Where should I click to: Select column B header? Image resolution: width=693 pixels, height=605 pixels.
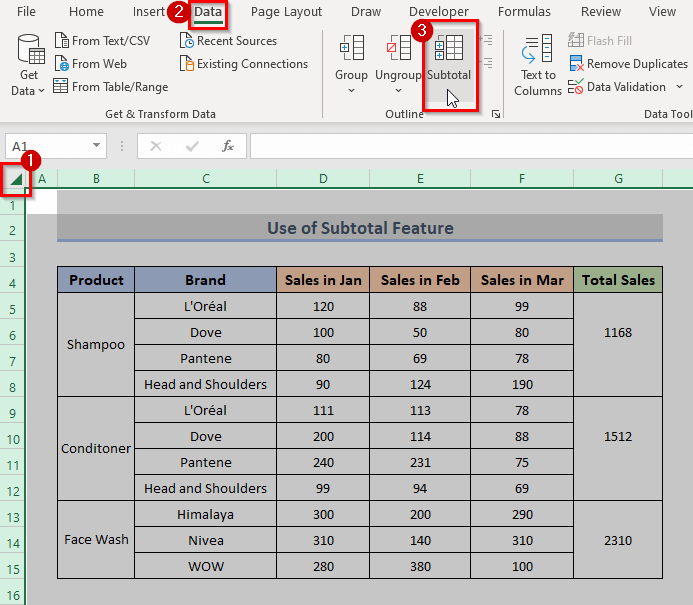[x=96, y=179]
